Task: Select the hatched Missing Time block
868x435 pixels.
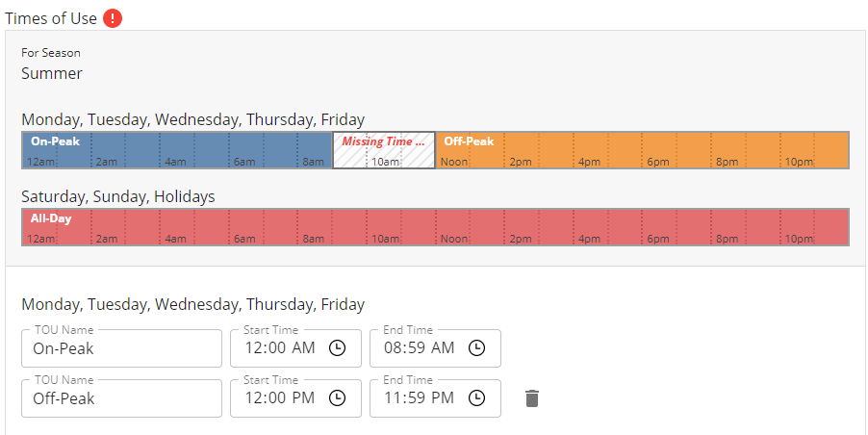Action: coord(384,150)
